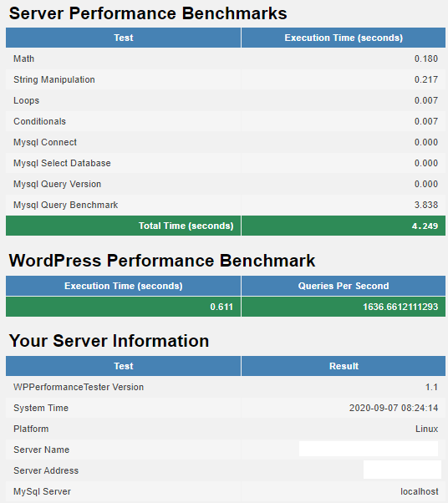Click the value 3.838

pos(426,205)
